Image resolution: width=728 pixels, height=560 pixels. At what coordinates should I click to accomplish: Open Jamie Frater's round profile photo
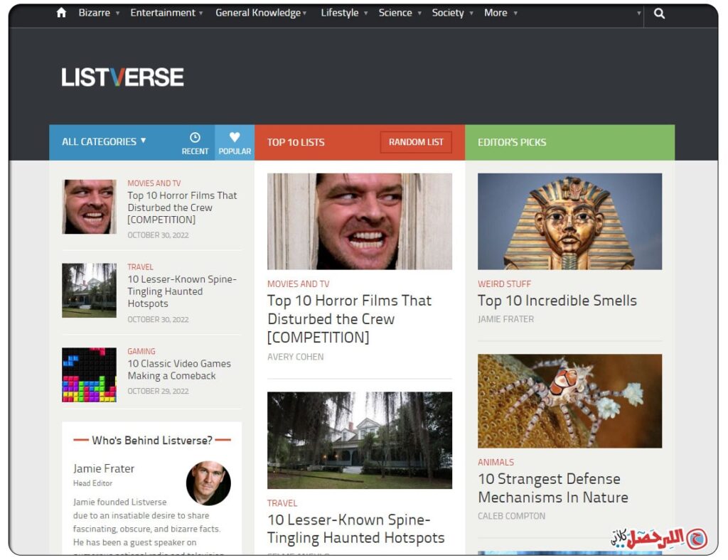tap(208, 483)
